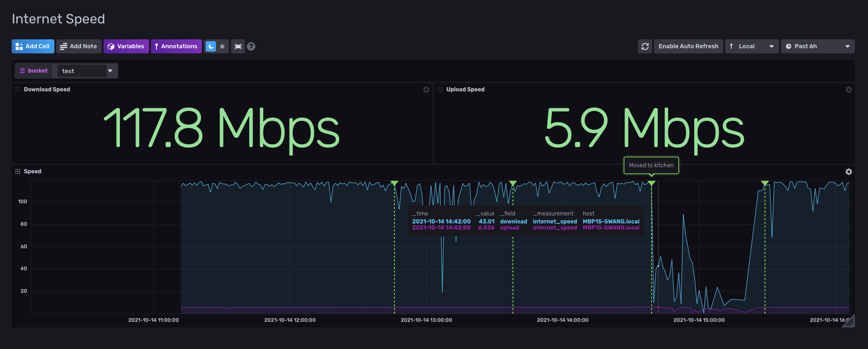This screenshot has height=349, width=868.
Task: Grab the Speed cell drag handle
Action: point(18,171)
